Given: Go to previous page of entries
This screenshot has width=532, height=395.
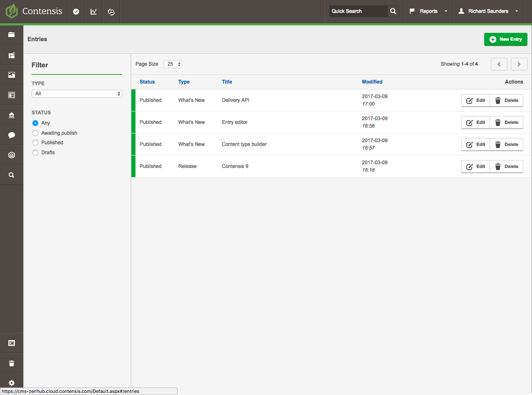Looking at the screenshot, I should pyautogui.click(x=499, y=64).
